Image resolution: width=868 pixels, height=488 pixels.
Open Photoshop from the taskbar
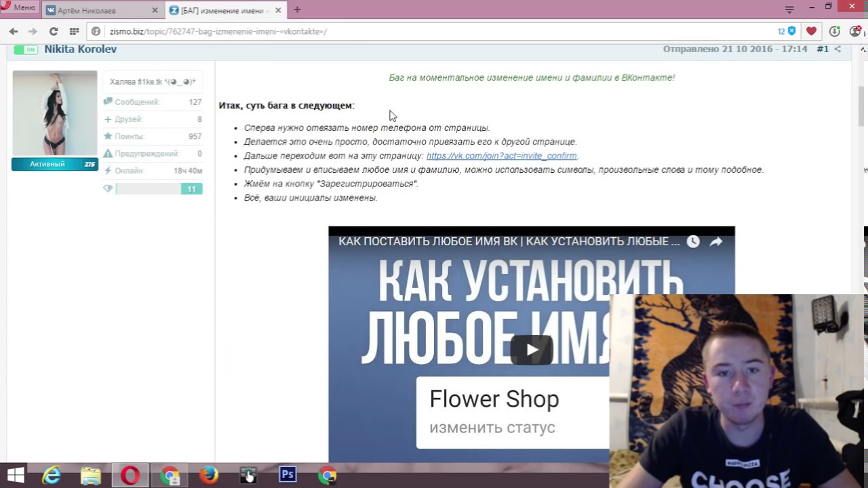[x=288, y=476]
